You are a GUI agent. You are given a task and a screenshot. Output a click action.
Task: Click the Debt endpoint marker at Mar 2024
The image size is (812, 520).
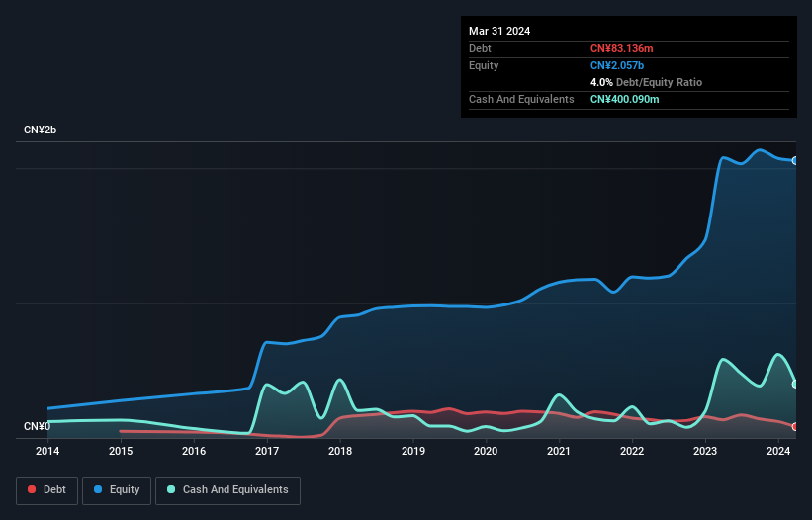(795, 427)
